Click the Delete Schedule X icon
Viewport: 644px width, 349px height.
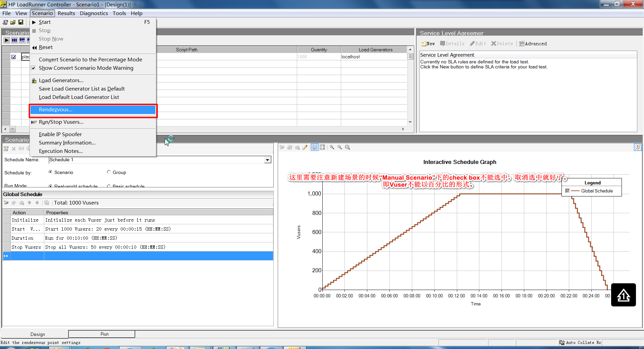pyautogui.click(x=14, y=149)
